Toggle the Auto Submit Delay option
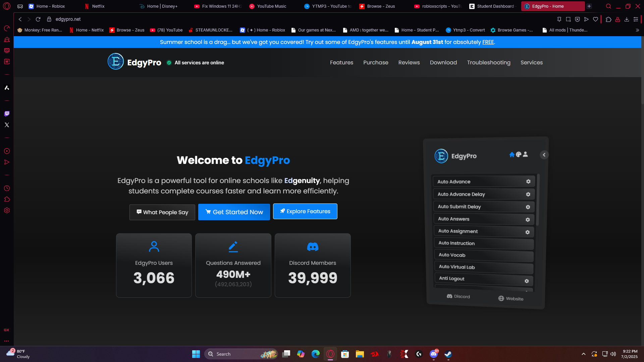Image resolution: width=644 pixels, height=362 pixels. coord(483,206)
